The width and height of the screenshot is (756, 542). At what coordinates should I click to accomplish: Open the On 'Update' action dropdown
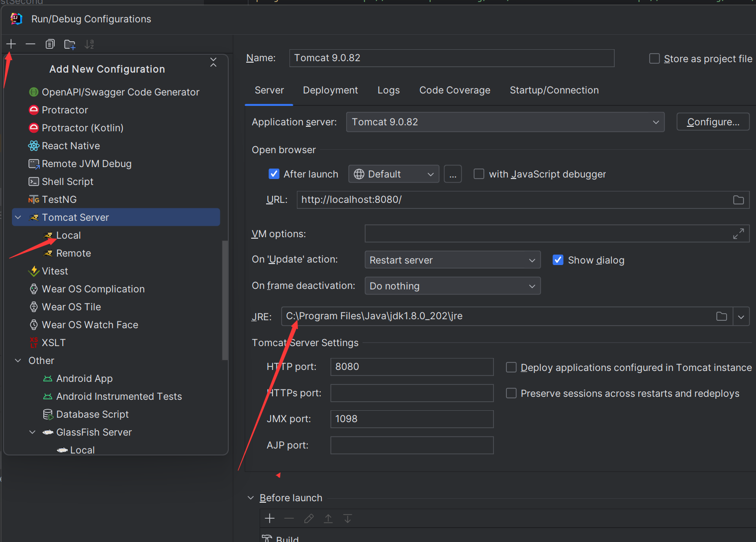[453, 260]
